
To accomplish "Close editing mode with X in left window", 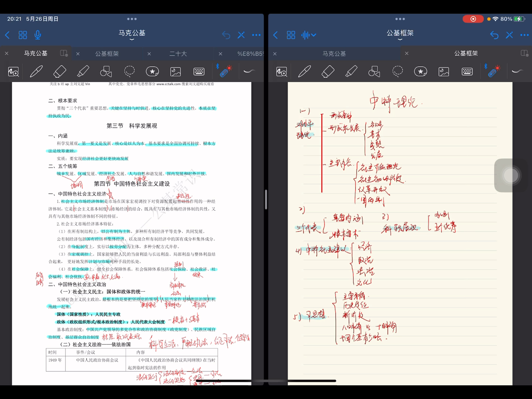I will click(241, 35).
